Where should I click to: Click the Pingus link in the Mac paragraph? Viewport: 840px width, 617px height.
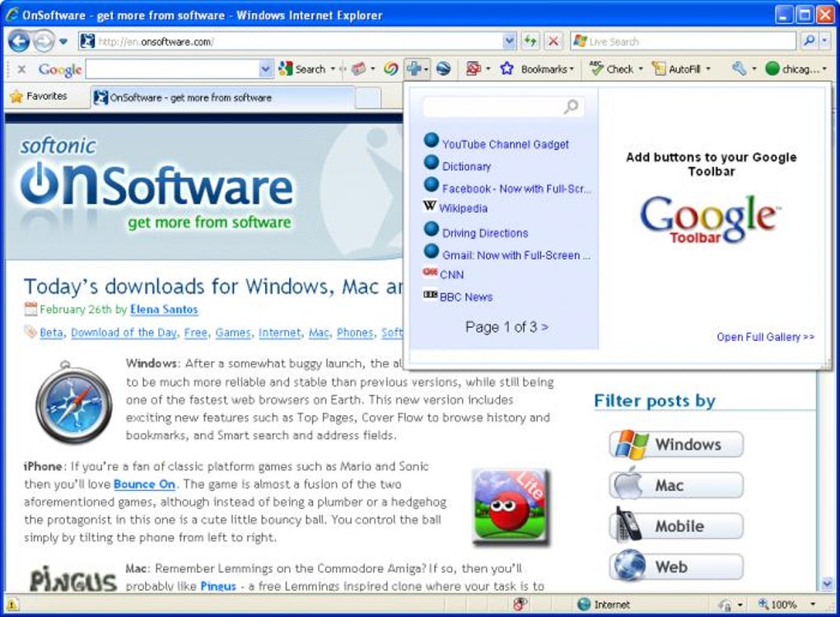218,586
